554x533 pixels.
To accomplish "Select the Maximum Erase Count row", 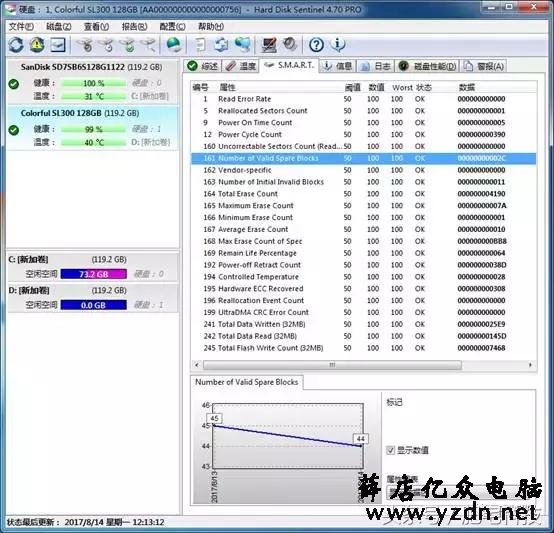I will (x=364, y=206).
